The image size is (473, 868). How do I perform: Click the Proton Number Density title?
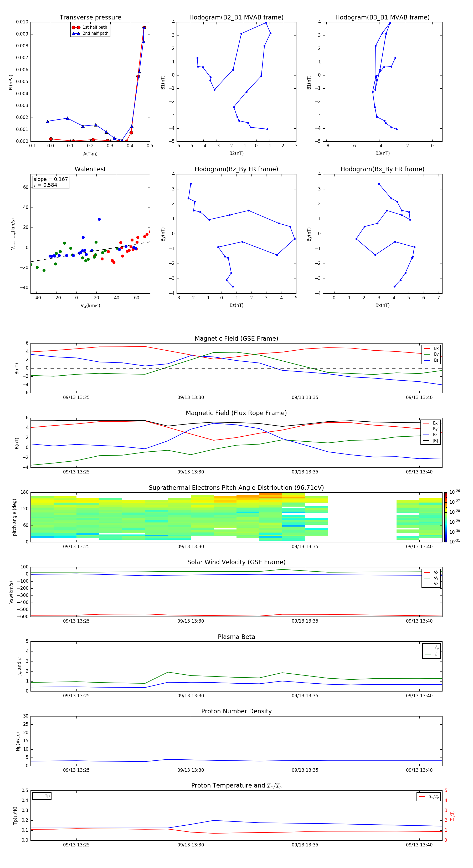coord(236,711)
